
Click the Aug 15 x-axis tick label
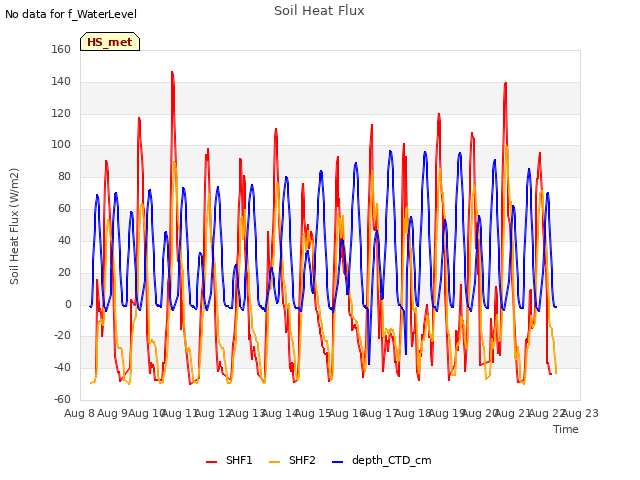pyautogui.click(x=313, y=413)
